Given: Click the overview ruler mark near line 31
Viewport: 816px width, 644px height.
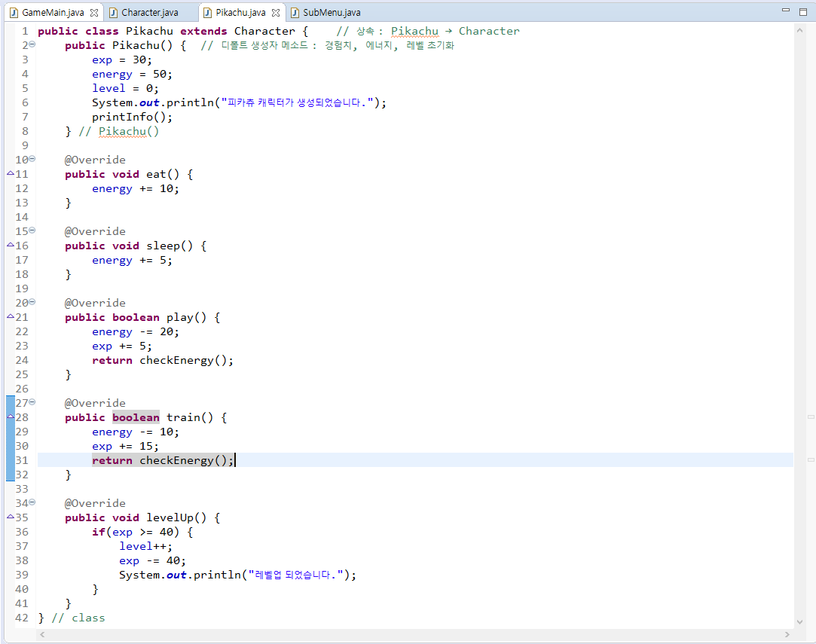Looking at the screenshot, I should coord(811,460).
